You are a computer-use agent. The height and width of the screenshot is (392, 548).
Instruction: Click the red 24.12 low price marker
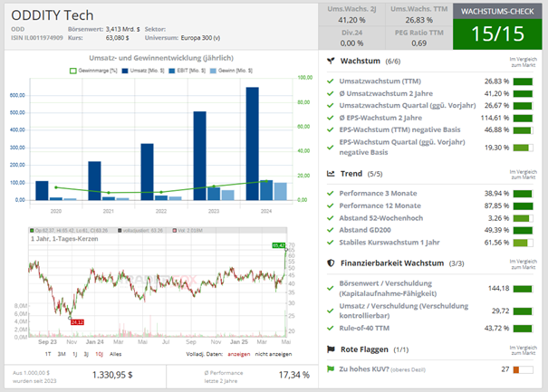pyautogui.click(x=77, y=322)
